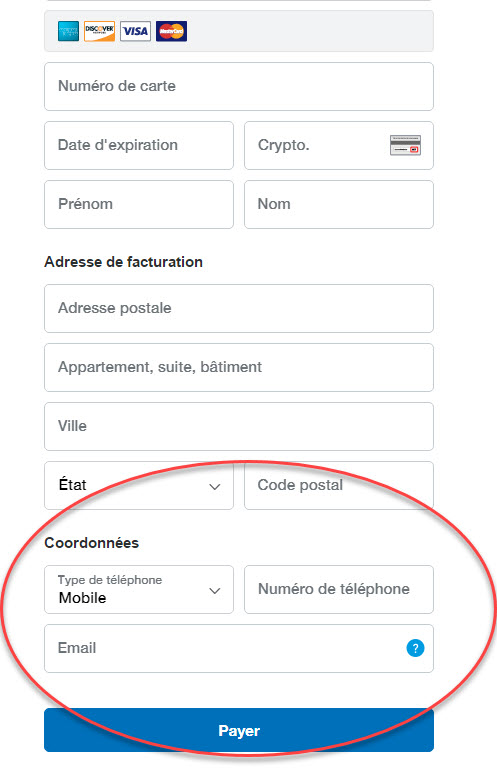Click the CVV card hint icon
Screen dimensions: 497x771
tap(406, 145)
